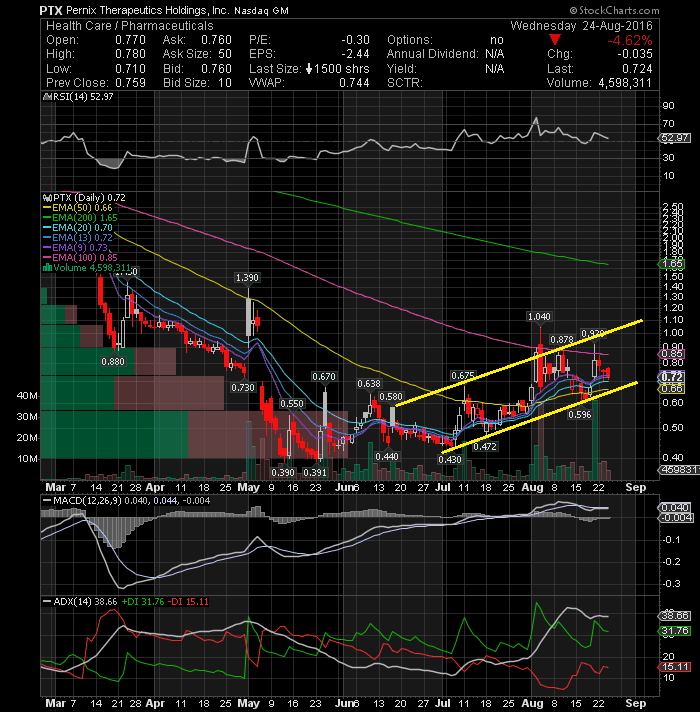Click the Last value 0.724
The height and width of the screenshot is (712, 700).
(637, 69)
